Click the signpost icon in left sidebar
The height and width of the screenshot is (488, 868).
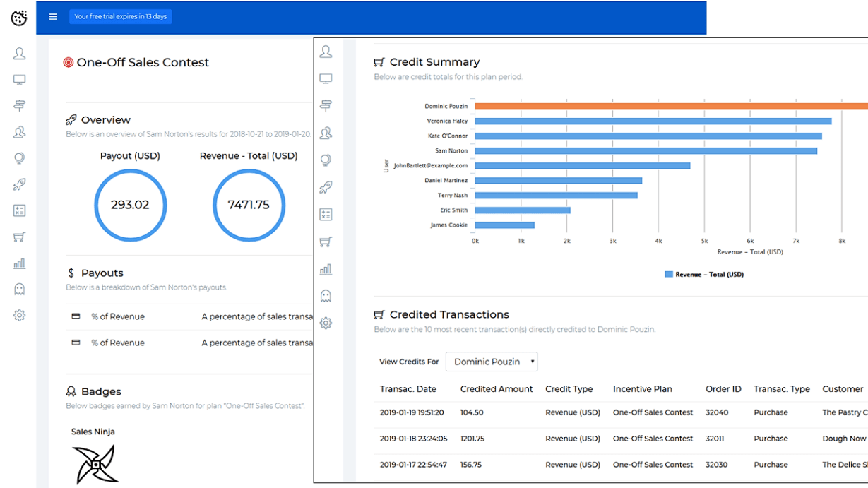coord(19,106)
